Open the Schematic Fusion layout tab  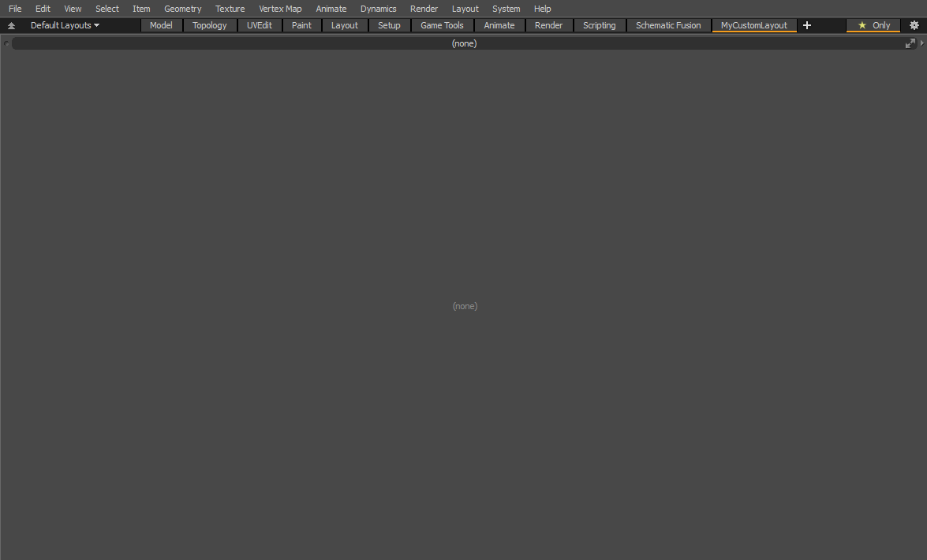point(667,25)
